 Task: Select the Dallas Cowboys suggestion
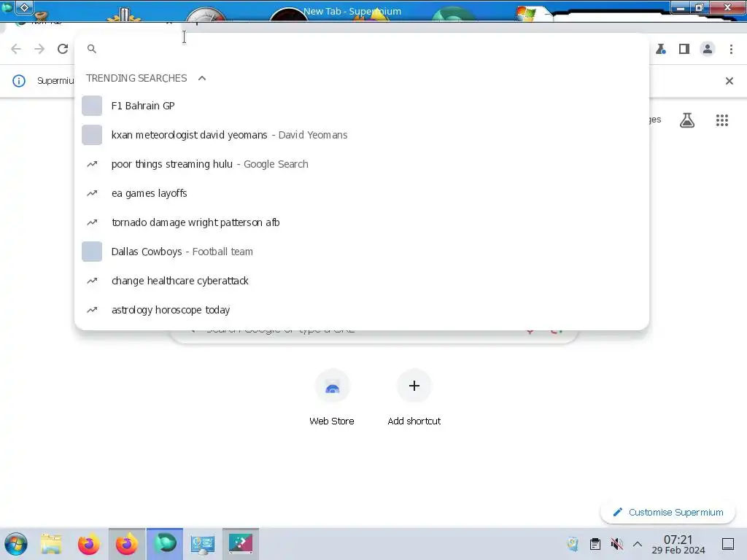(x=362, y=252)
